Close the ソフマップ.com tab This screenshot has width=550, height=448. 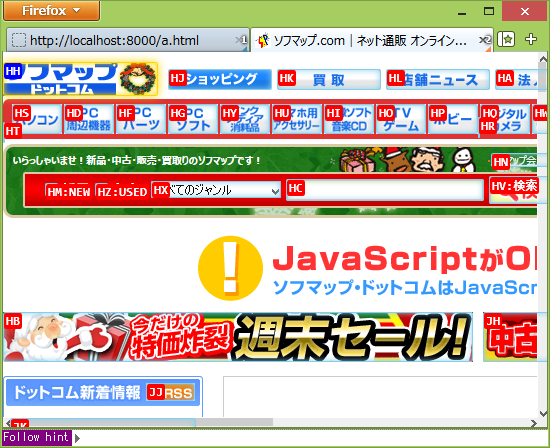pos(485,40)
